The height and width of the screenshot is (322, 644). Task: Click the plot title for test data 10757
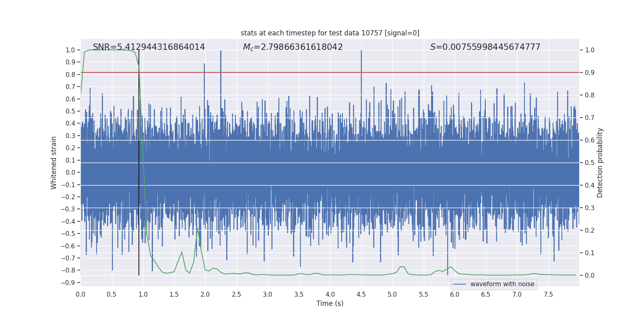330,33
